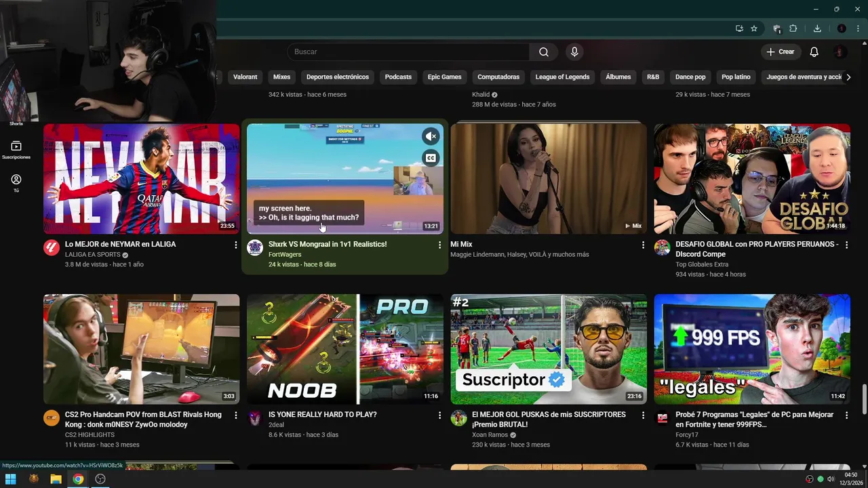Open Xoan Ramos channel avatar
This screenshot has width=868, height=488.
coord(458,418)
